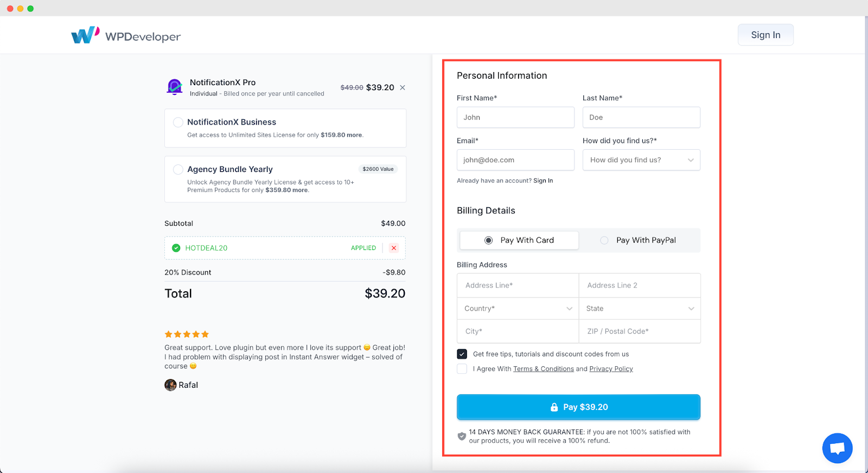Open the Country dropdown

518,309
